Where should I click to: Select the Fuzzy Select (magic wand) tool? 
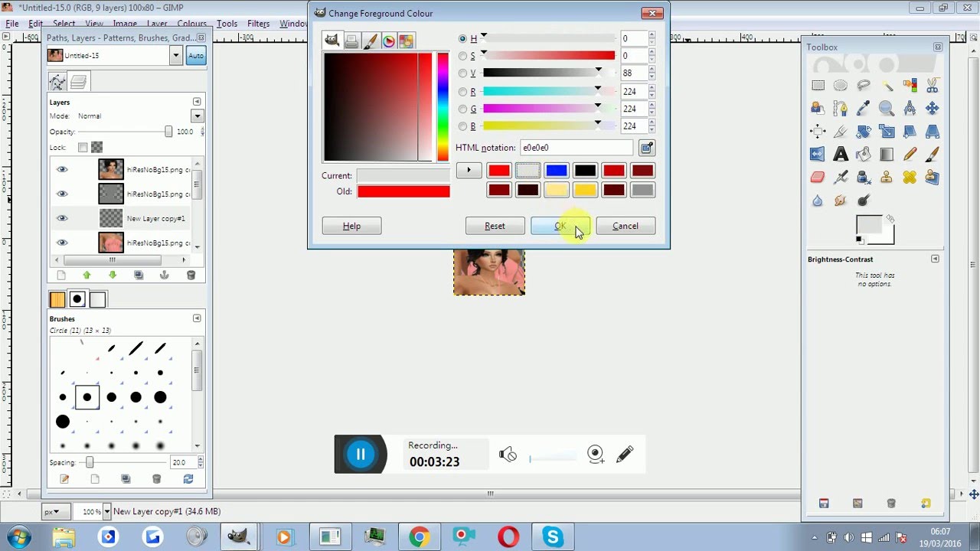[x=887, y=85]
